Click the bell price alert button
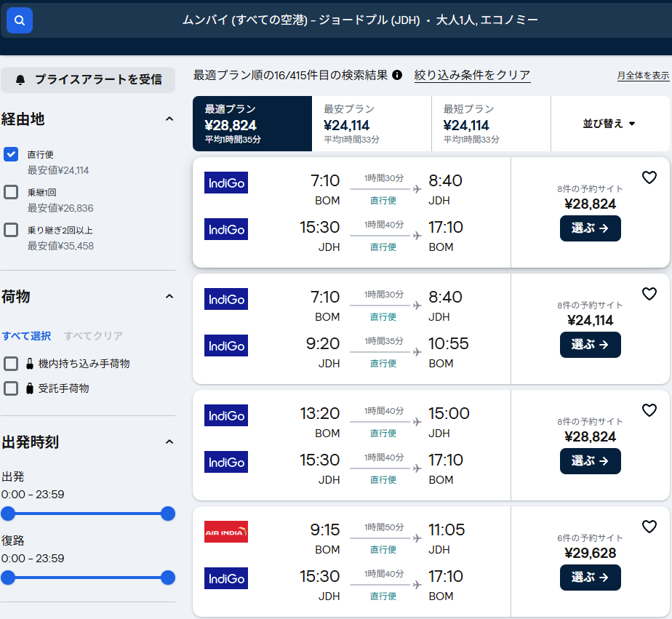 (88, 79)
